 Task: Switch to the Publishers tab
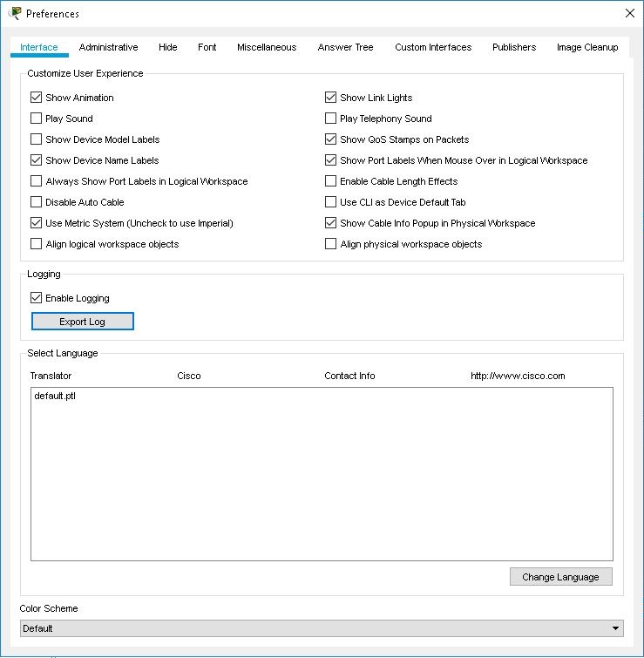pos(514,47)
